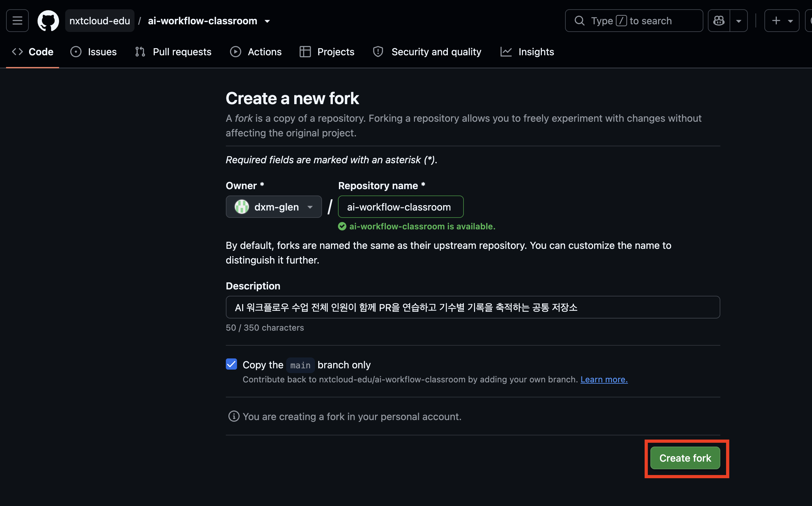The width and height of the screenshot is (812, 506).
Task: Click the 'Create a new fork' heading
Action: point(292,98)
